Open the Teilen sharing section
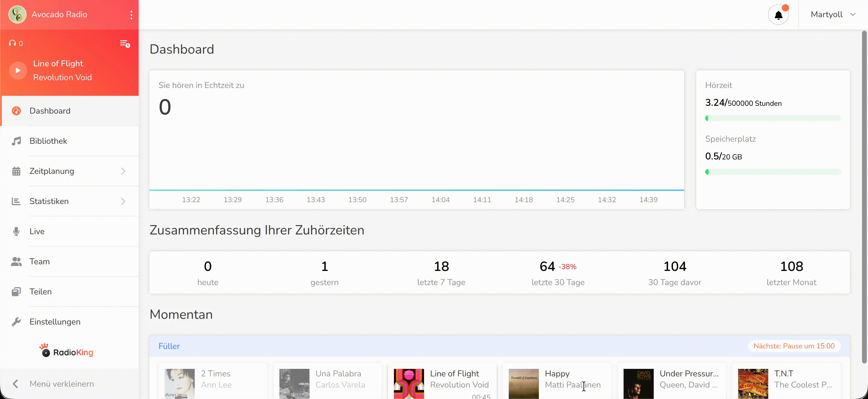Screen dimensions: 868x399 coord(40,291)
